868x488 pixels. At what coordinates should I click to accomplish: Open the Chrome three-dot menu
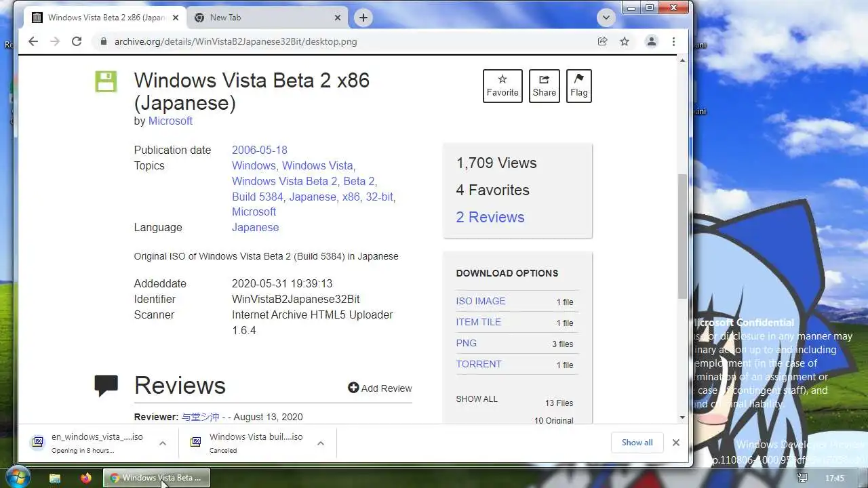click(x=673, y=41)
